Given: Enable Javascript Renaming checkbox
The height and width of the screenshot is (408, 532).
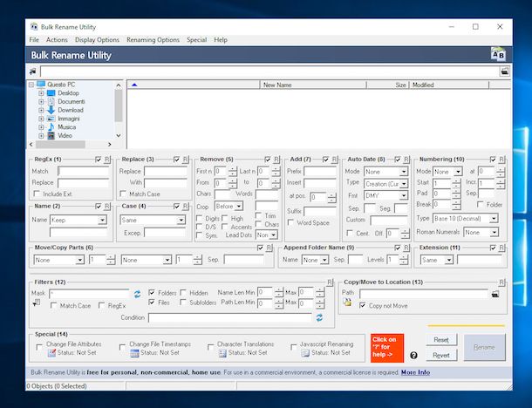Looking at the screenshot, I should pos(294,347).
